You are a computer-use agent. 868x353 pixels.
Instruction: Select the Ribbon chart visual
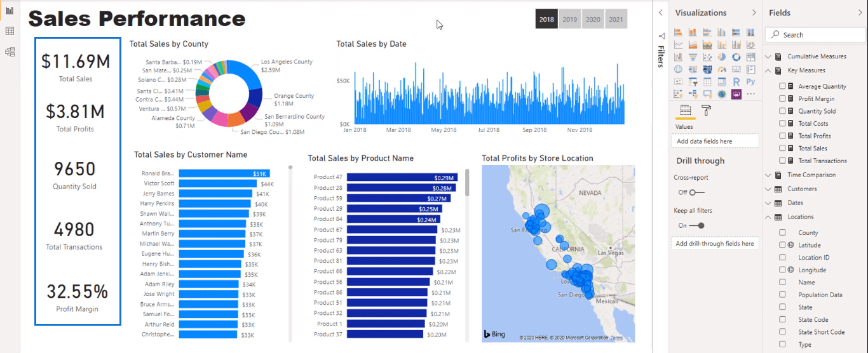click(751, 44)
